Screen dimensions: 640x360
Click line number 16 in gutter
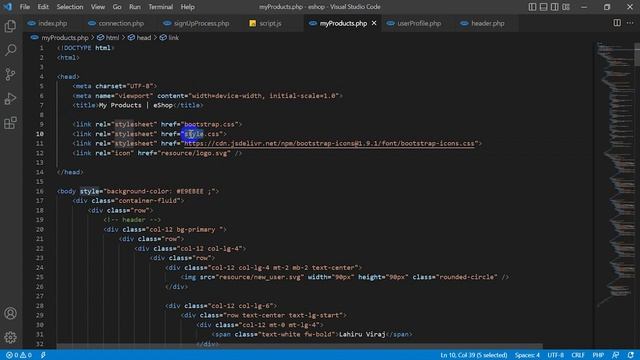[x=40, y=191]
